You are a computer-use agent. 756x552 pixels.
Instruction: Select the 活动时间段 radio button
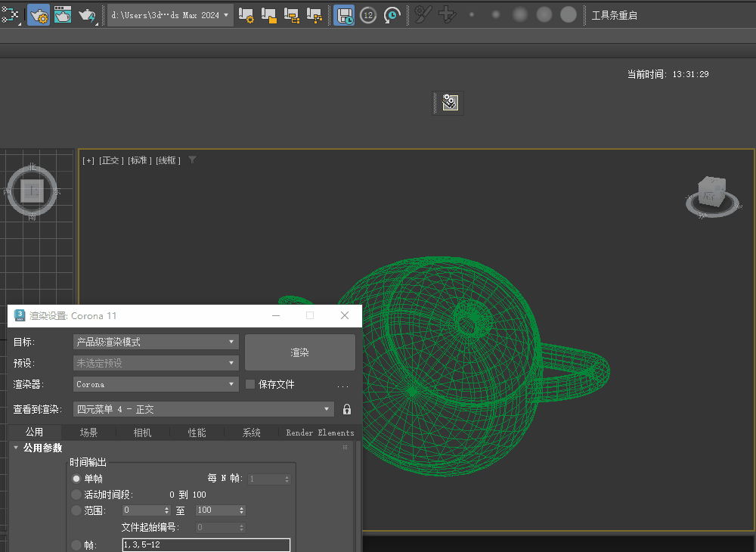[x=76, y=495]
